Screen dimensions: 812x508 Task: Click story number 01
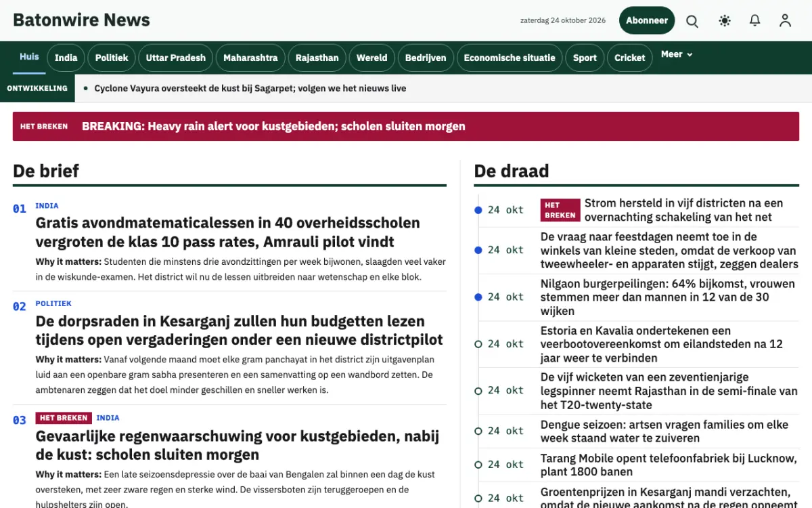pos(20,209)
